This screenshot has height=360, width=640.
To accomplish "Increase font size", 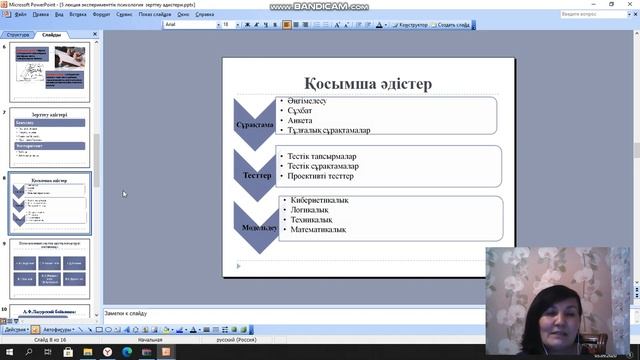I will point(337,25).
